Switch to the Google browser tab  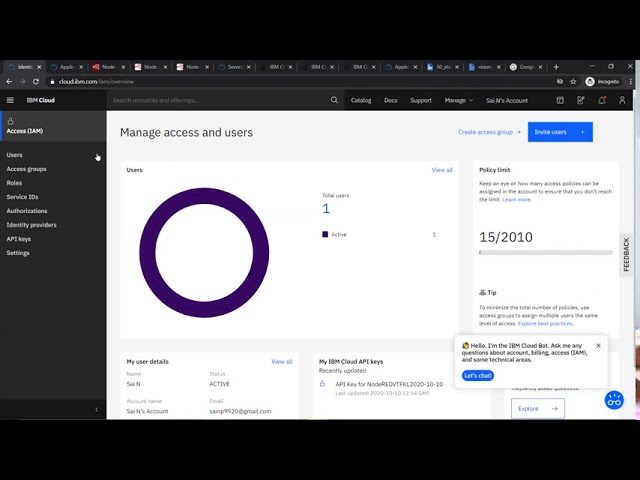tap(526, 67)
